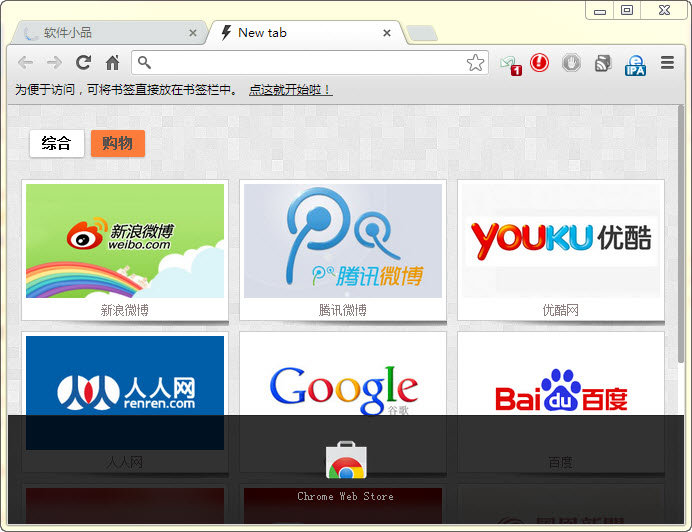Bookmark page with the star icon

coord(475,63)
